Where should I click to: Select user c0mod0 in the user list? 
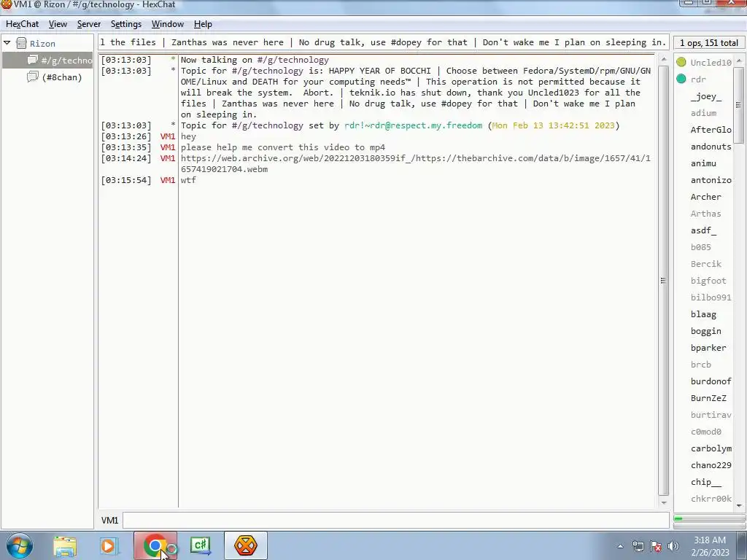[x=706, y=432]
